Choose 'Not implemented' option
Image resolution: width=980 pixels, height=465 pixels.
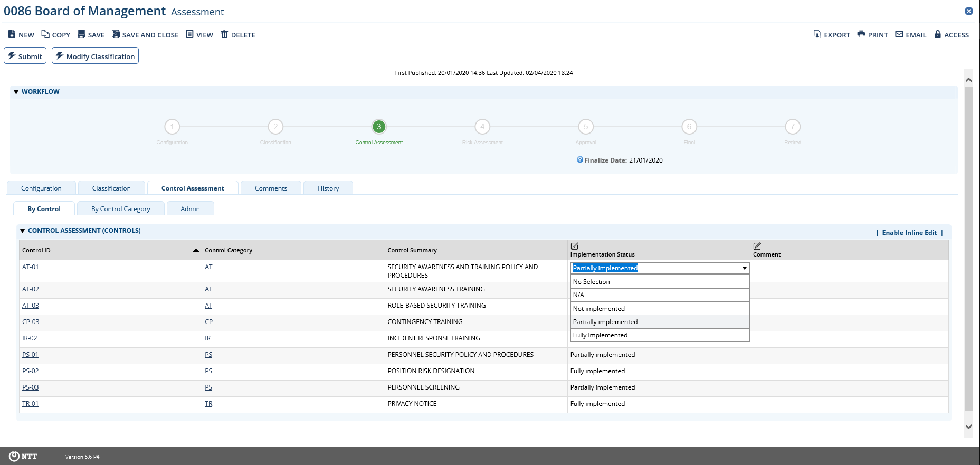(x=660, y=309)
